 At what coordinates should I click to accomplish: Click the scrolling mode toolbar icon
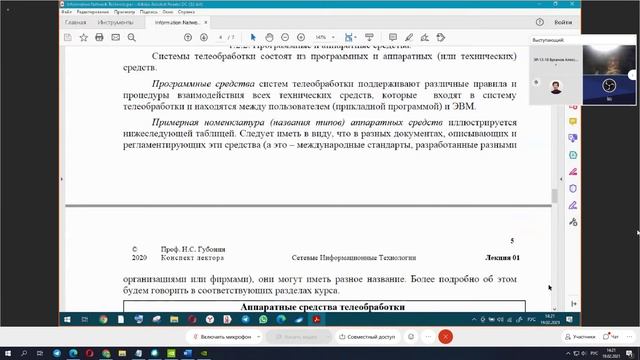(x=369, y=38)
